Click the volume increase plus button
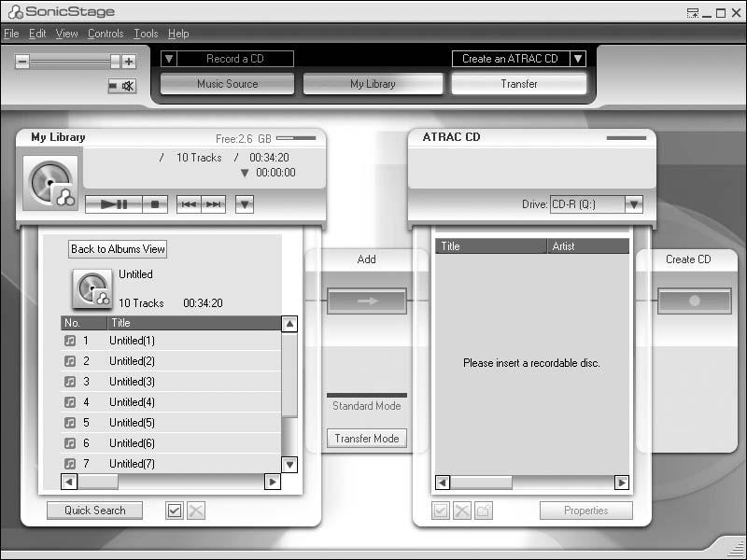The image size is (747, 560). tap(129, 62)
